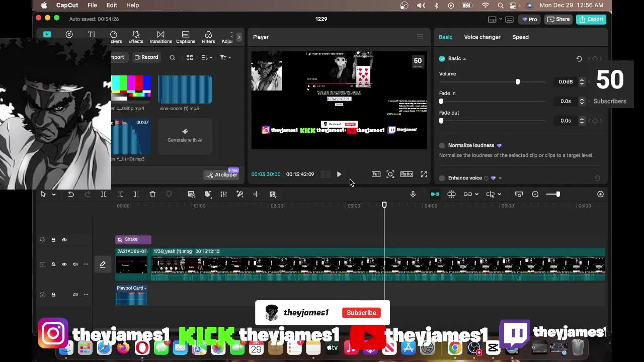Click the Export button
The image size is (644, 362).
(591, 19)
